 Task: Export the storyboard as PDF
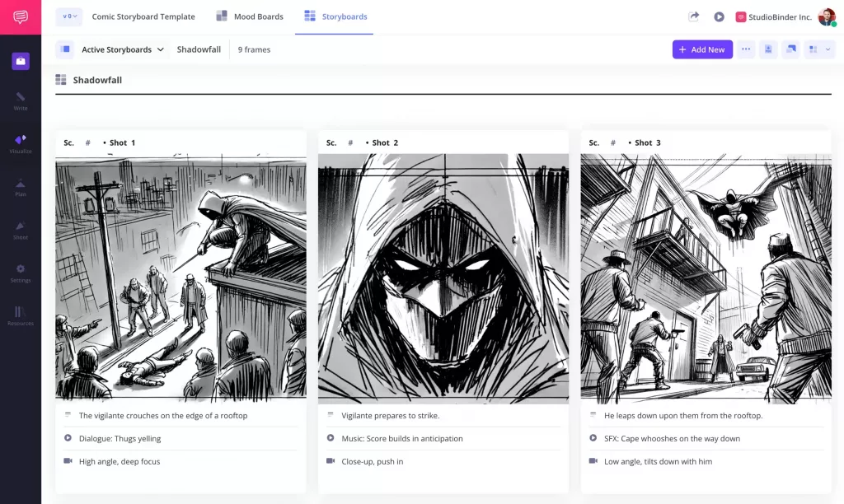point(769,49)
